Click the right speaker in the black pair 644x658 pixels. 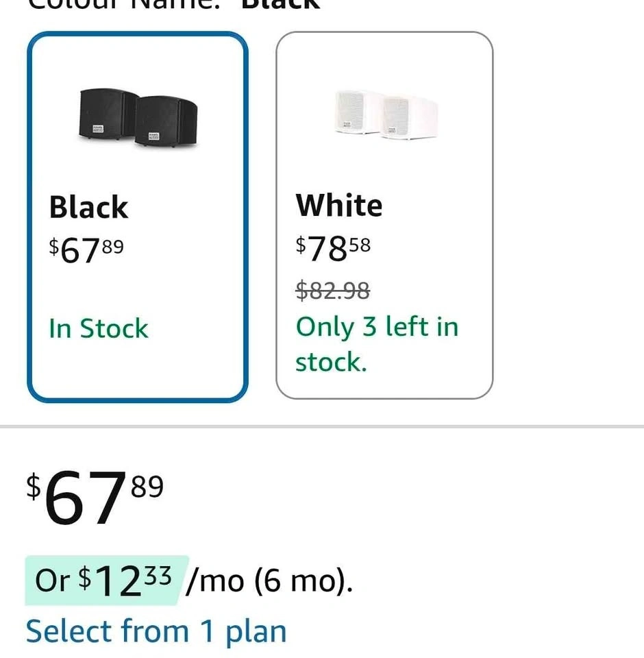click(165, 121)
